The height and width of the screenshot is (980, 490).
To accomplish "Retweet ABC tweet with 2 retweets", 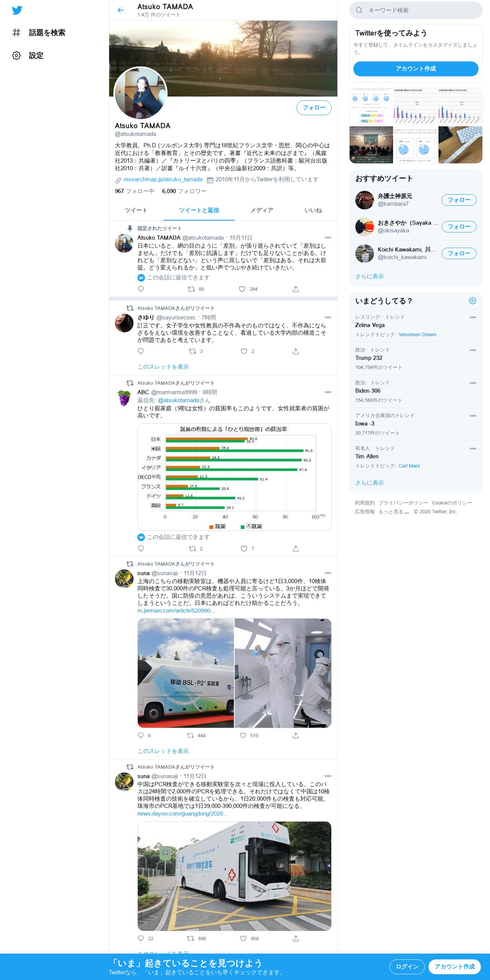I will pyautogui.click(x=196, y=548).
